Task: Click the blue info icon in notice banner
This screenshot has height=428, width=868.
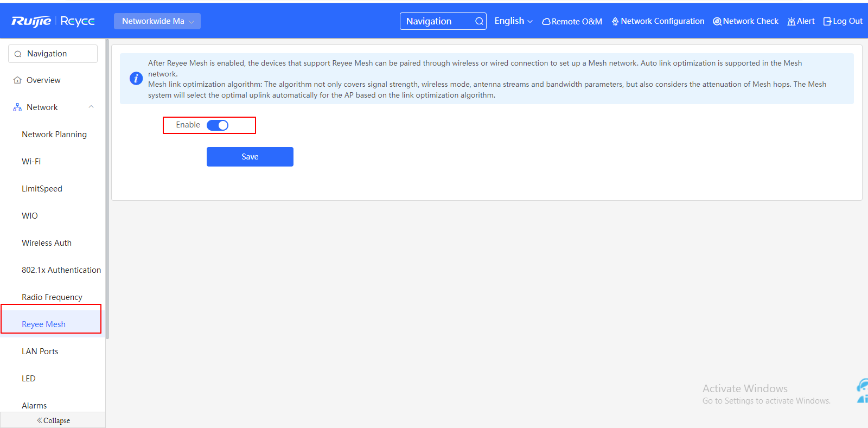Action: pos(136,79)
